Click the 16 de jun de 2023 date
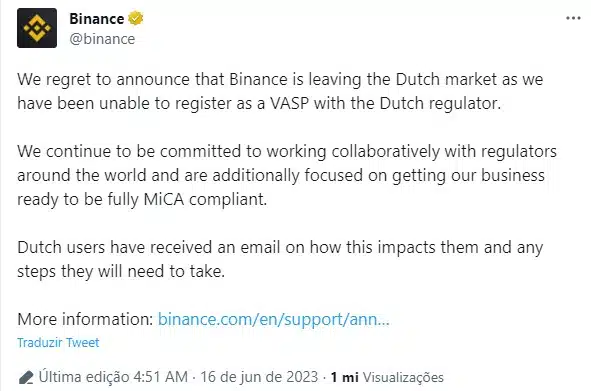 click(259, 377)
